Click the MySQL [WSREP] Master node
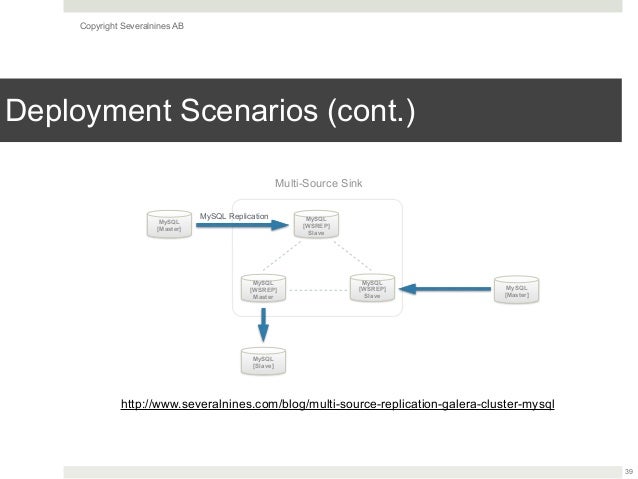The height and width of the screenshot is (479, 638). (x=263, y=288)
